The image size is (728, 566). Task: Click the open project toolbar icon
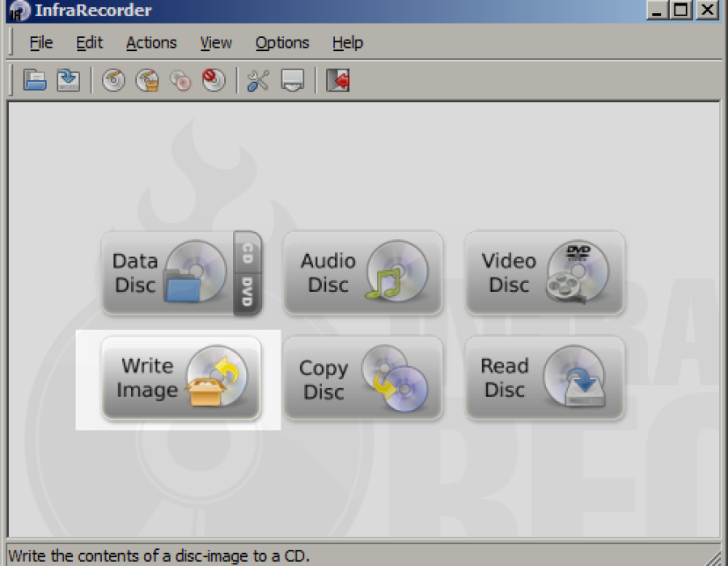click(x=35, y=80)
